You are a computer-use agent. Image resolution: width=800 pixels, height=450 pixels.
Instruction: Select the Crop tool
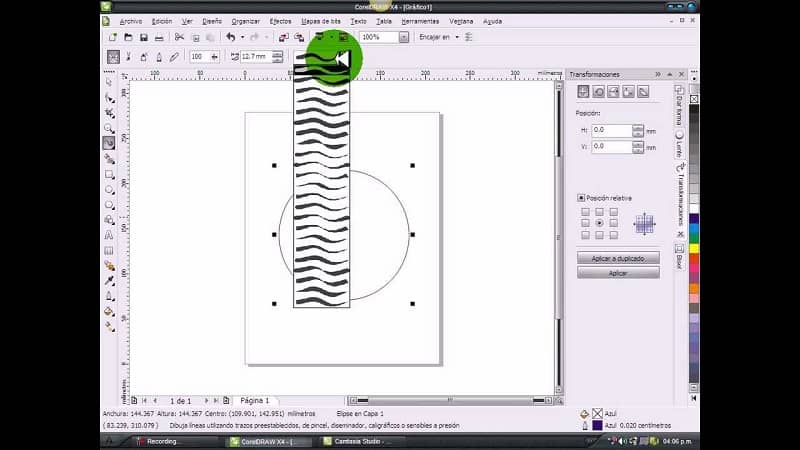pos(109,113)
